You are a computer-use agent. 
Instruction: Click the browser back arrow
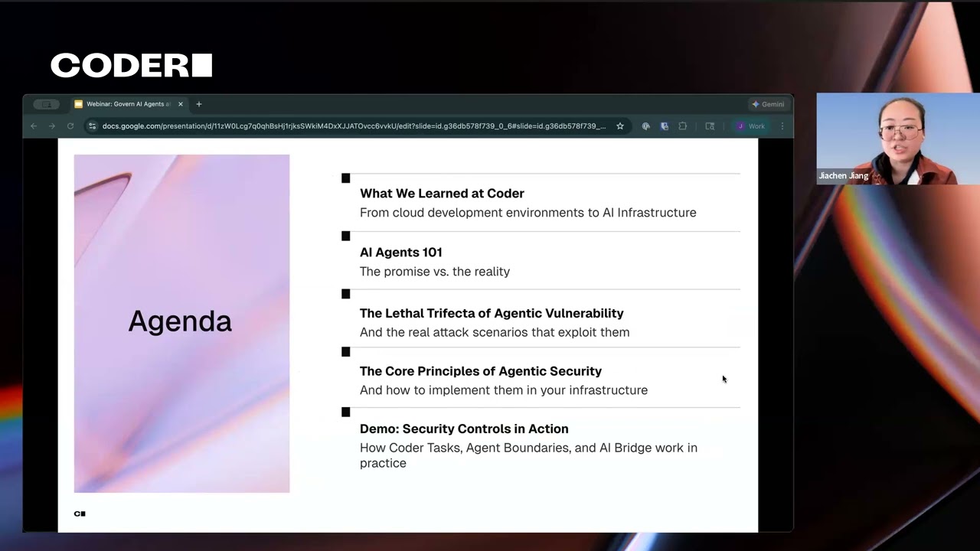(34, 126)
